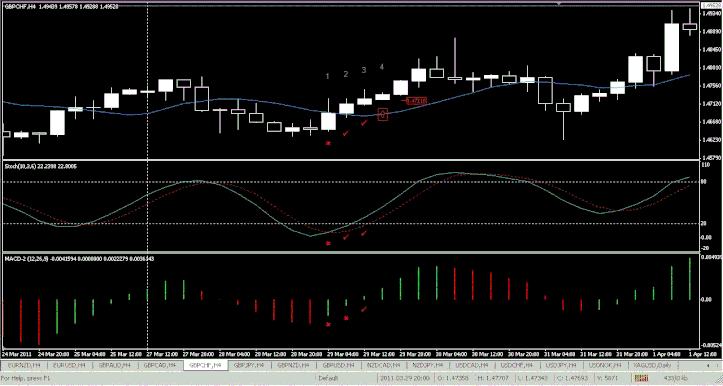This screenshot has width=723, height=386.
Task: Open the NZDCAD,H4 chart tab
Action: coord(384,365)
